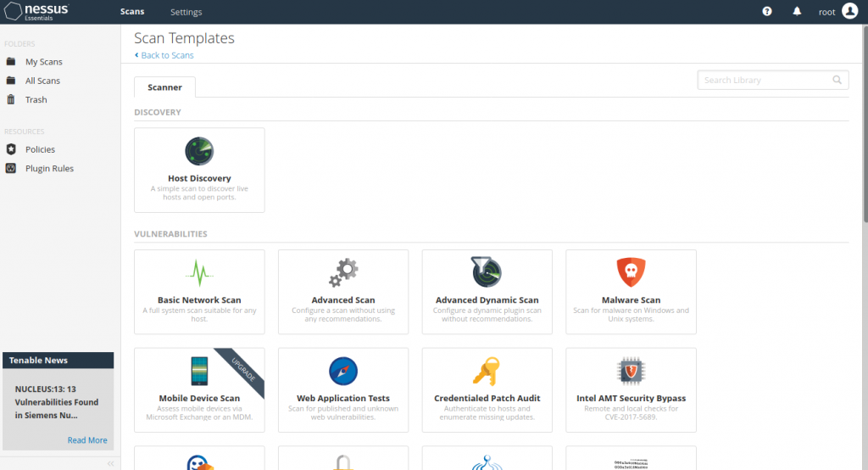Screen dimensions: 868x470
Task: Click the Trash bin icon
Action: [x=10, y=99]
